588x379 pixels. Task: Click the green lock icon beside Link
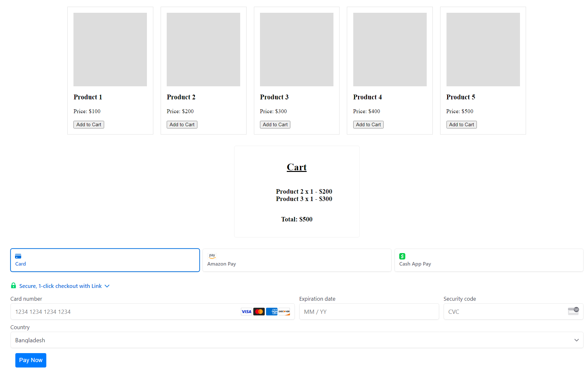point(13,286)
